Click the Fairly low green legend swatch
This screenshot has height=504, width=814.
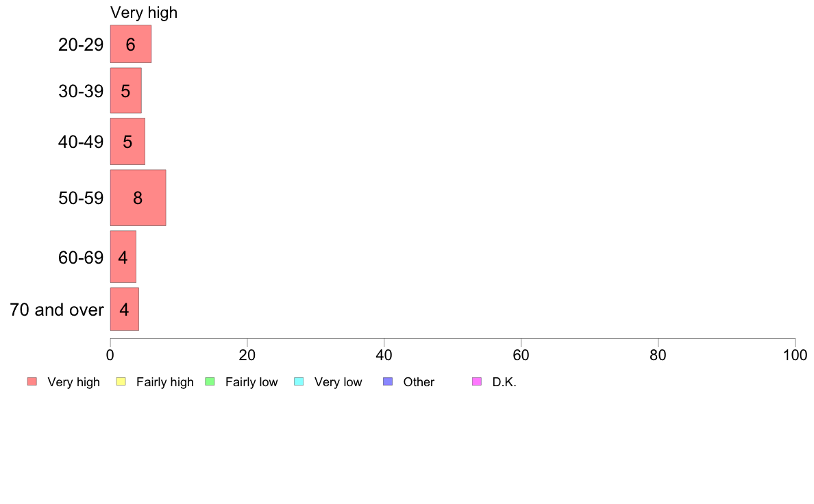210,381
